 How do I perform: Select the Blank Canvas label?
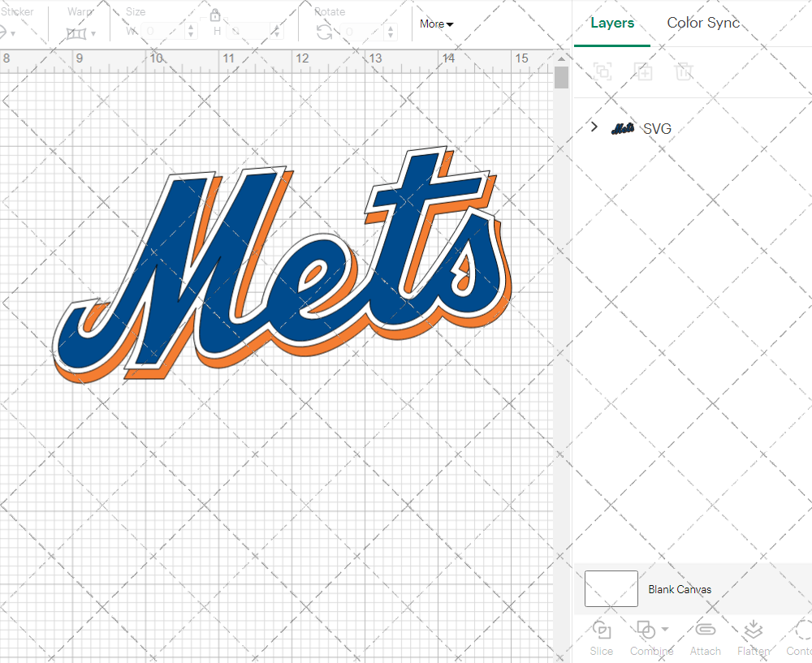click(x=680, y=589)
